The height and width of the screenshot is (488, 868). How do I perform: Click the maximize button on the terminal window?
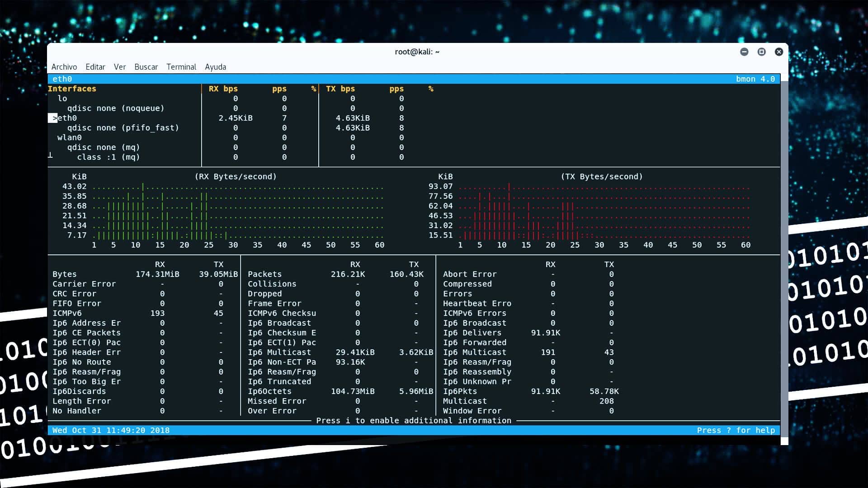click(x=761, y=52)
